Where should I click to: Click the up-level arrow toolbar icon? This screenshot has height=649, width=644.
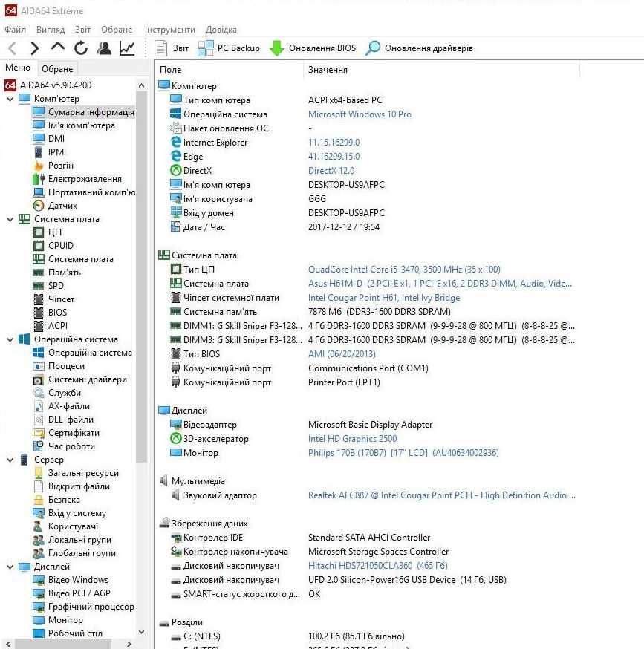tap(58, 48)
